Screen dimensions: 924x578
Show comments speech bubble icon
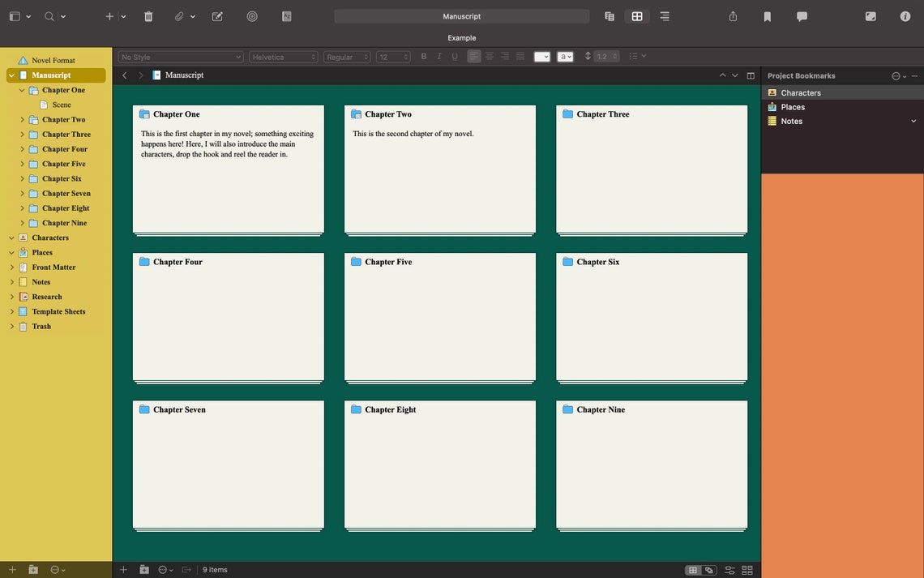(802, 16)
